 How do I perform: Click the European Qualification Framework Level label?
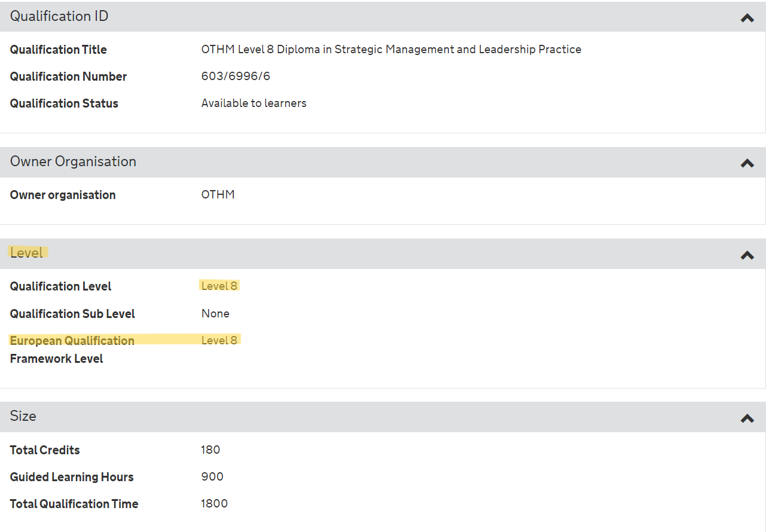72,350
